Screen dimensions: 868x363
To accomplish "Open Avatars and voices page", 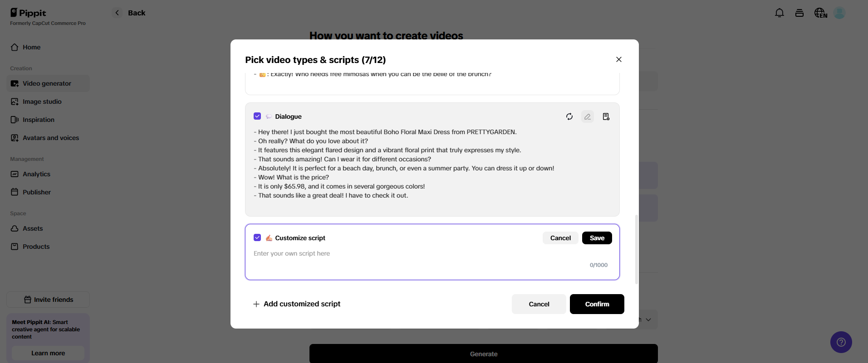I will coord(50,138).
